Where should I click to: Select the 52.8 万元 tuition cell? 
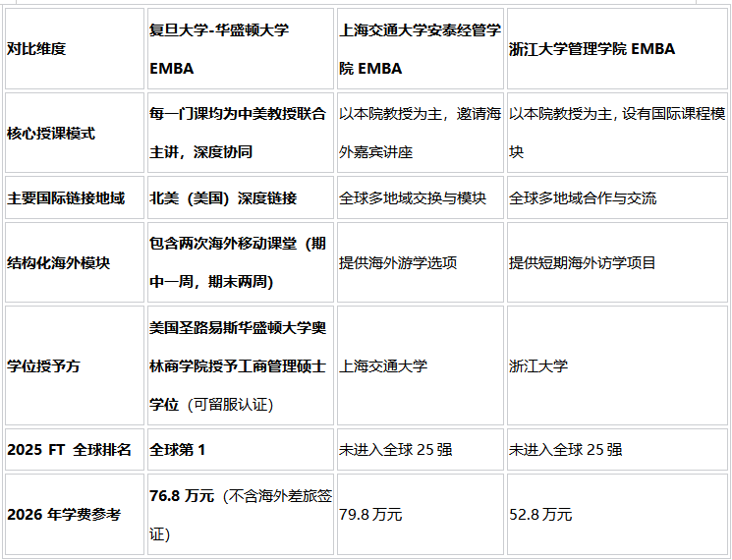[540, 515]
